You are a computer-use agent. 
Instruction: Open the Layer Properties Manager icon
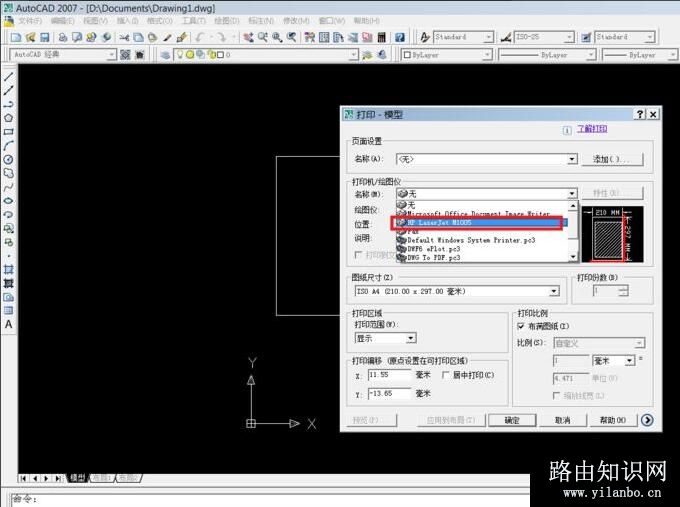[x=165, y=55]
